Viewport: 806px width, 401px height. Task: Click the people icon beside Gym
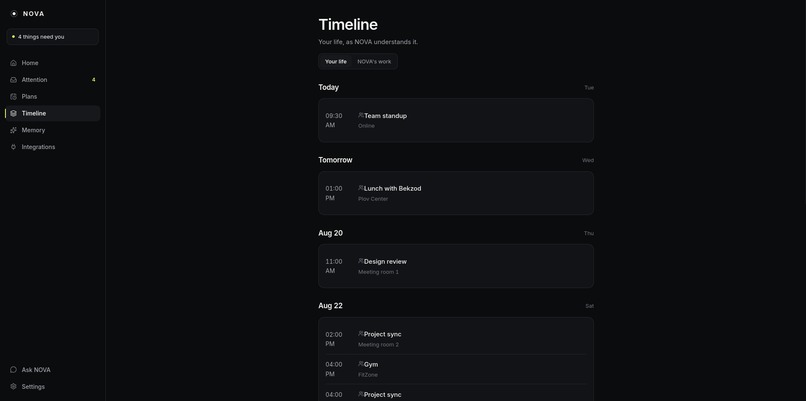coord(361,364)
